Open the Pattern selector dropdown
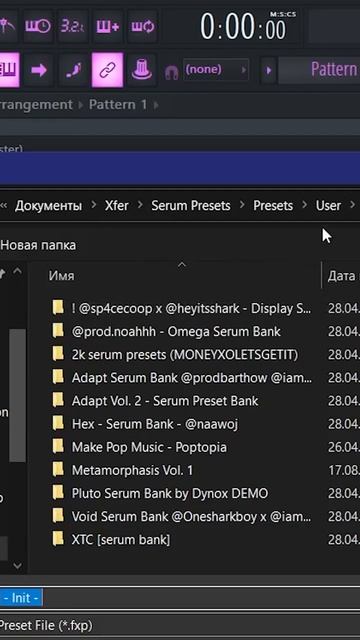 click(x=319, y=70)
